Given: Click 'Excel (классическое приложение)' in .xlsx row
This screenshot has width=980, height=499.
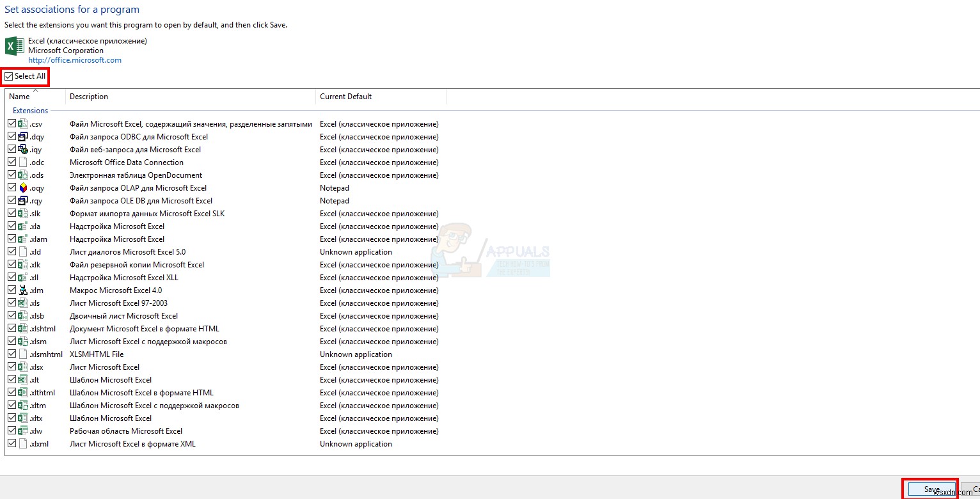Looking at the screenshot, I should [379, 367].
